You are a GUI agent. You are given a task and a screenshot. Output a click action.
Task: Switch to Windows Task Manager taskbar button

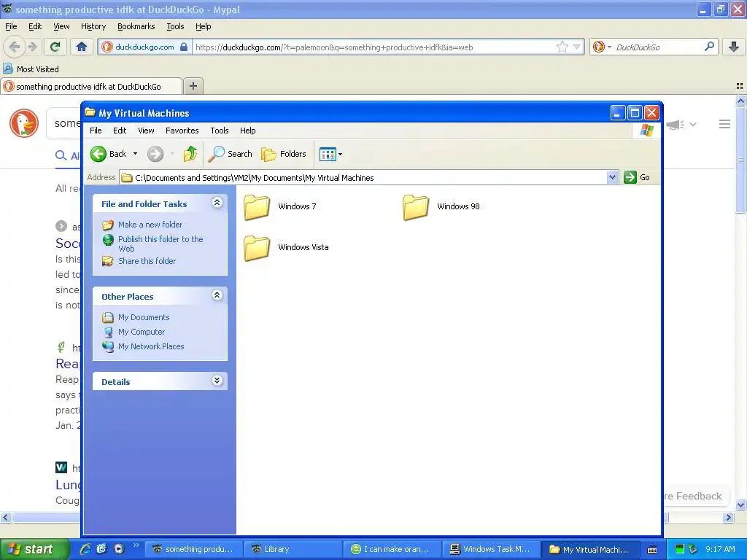491,549
